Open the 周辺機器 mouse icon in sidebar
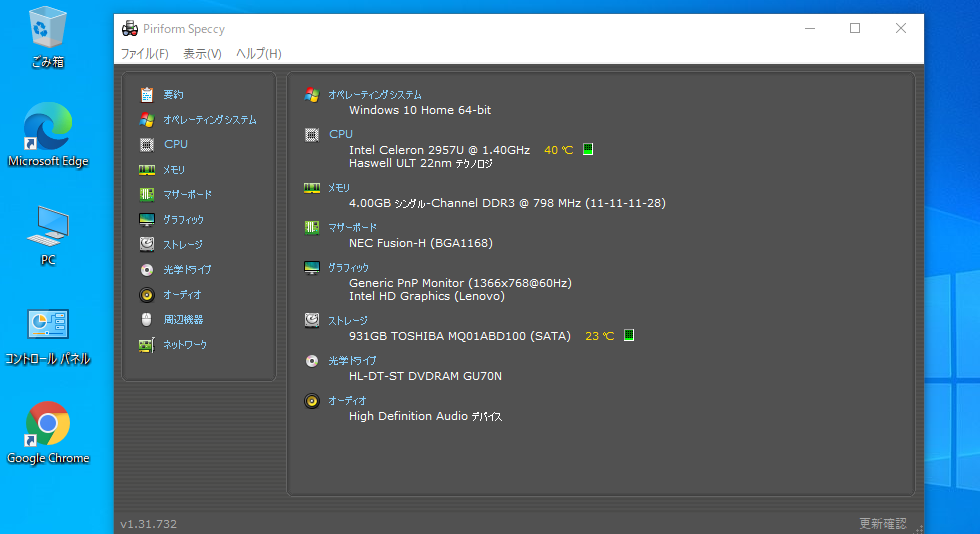 pyautogui.click(x=147, y=320)
